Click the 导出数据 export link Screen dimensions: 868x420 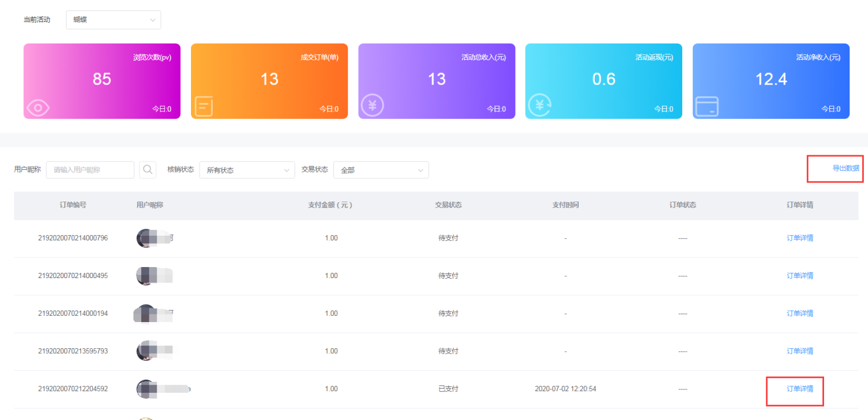pyautogui.click(x=845, y=169)
